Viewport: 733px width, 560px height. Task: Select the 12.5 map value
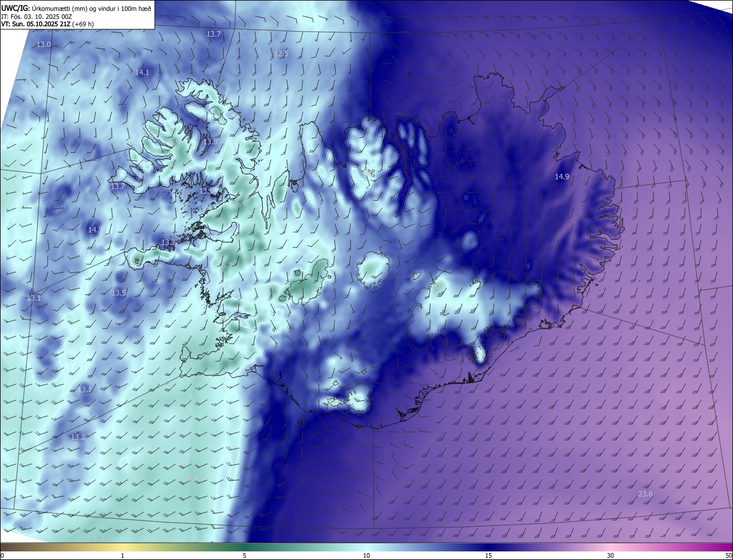click(281, 54)
